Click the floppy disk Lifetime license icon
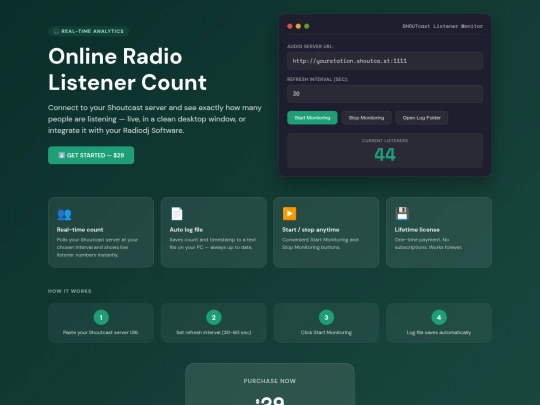This screenshot has height=405, width=540. click(402, 214)
